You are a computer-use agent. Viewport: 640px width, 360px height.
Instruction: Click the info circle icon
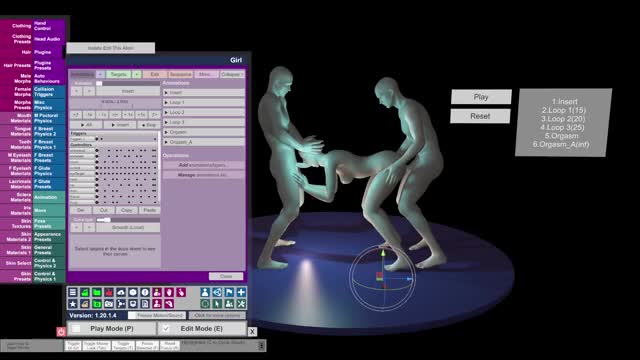tap(145, 292)
